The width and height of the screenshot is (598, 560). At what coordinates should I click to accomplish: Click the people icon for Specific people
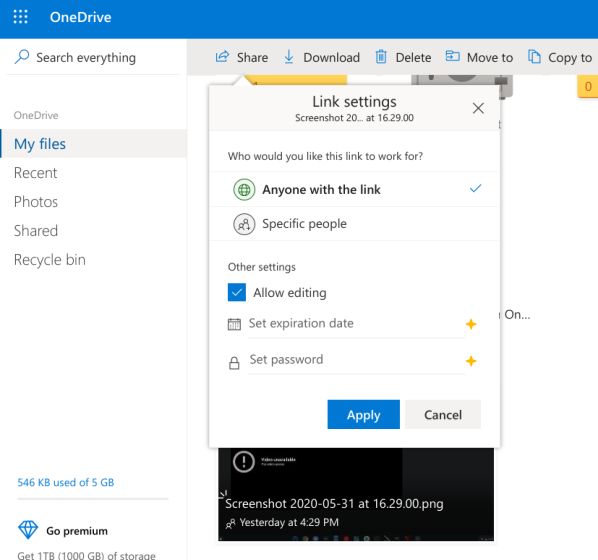pyautogui.click(x=244, y=224)
